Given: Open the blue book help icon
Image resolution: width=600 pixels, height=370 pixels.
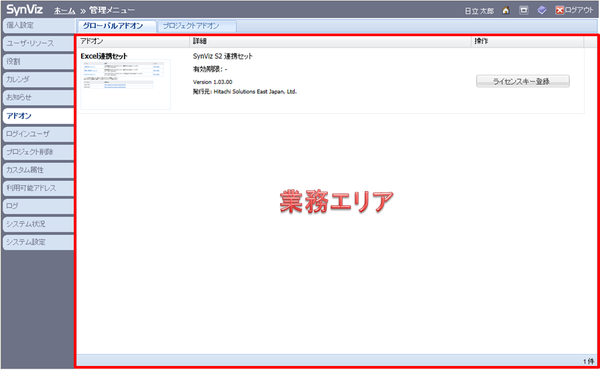Looking at the screenshot, I should click(542, 10).
